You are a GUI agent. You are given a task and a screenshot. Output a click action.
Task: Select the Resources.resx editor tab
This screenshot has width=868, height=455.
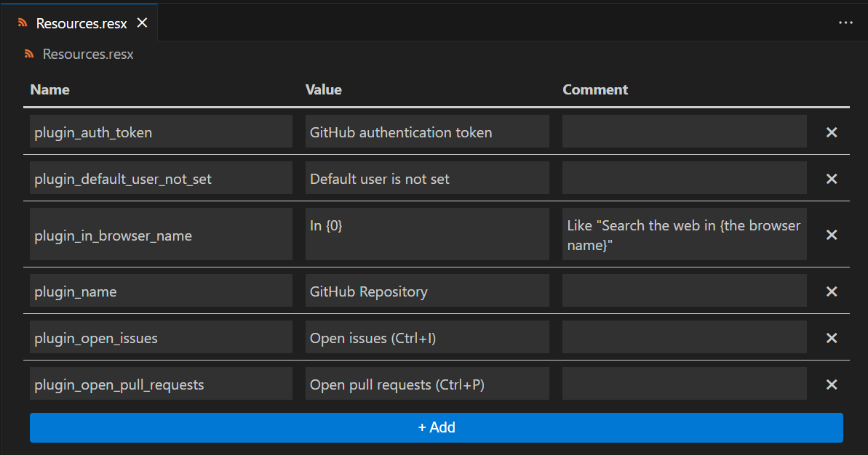(81, 23)
